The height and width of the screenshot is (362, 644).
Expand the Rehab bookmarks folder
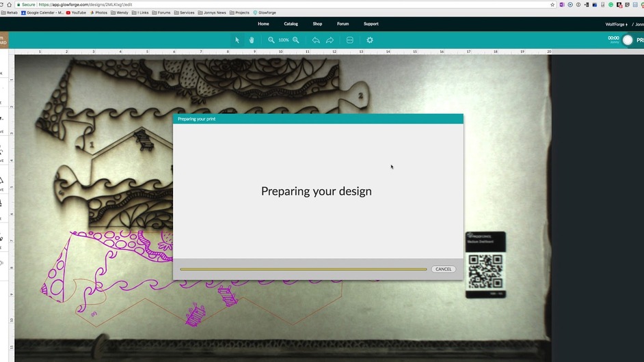pyautogui.click(x=10, y=13)
